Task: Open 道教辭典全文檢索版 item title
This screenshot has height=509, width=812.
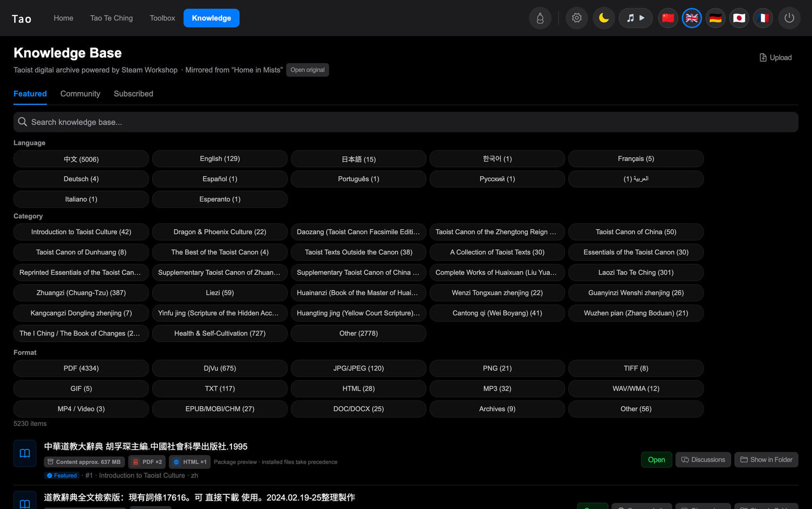Action: tap(199, 497)
